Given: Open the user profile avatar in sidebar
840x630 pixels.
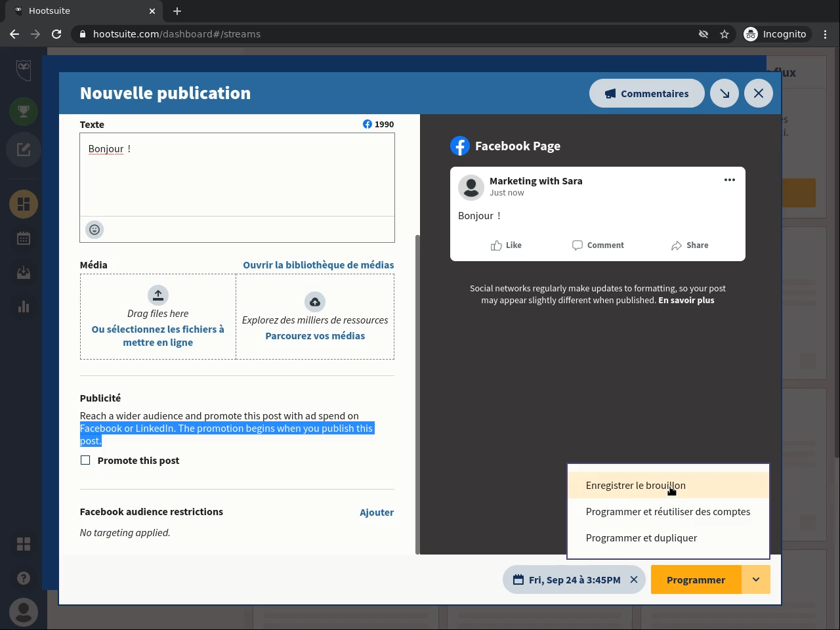Looking at the screenshot, I should coord(24,612).
